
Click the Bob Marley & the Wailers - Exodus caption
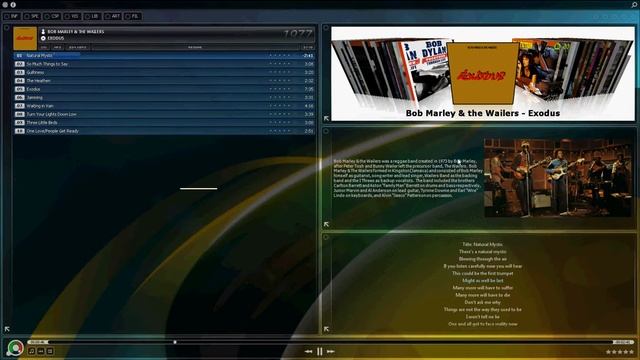(483, 113)
